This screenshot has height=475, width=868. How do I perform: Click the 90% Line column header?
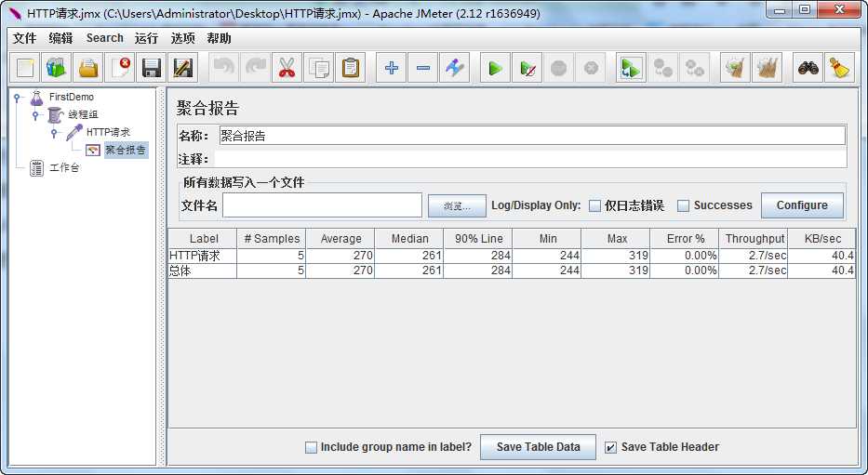tap(478, 239)
